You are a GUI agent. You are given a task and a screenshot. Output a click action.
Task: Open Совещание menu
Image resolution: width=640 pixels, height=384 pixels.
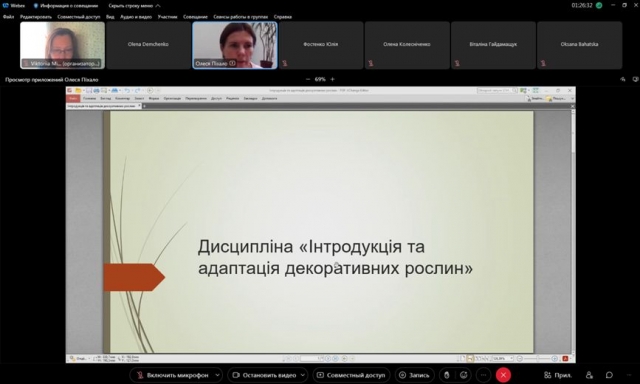[x=196, y=17]
